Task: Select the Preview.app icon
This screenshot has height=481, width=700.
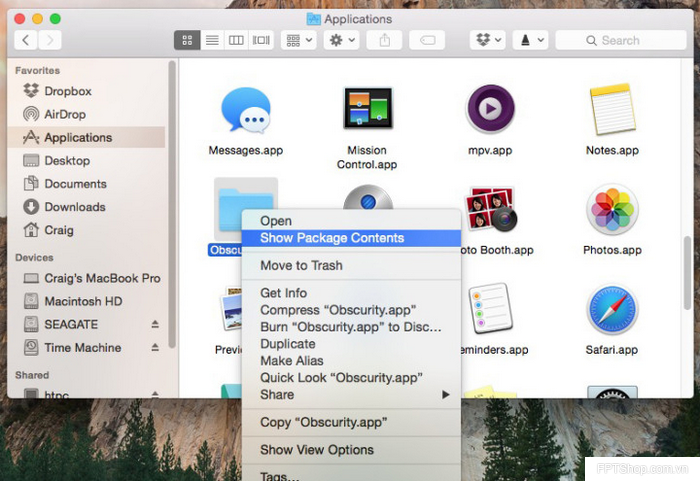Action: 231,308
